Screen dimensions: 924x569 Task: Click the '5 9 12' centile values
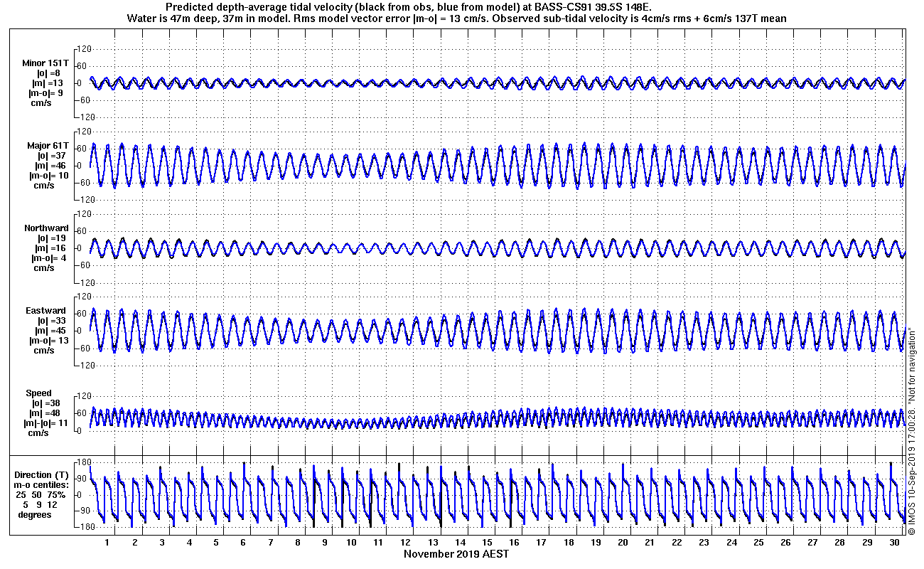tap(41, 505)
